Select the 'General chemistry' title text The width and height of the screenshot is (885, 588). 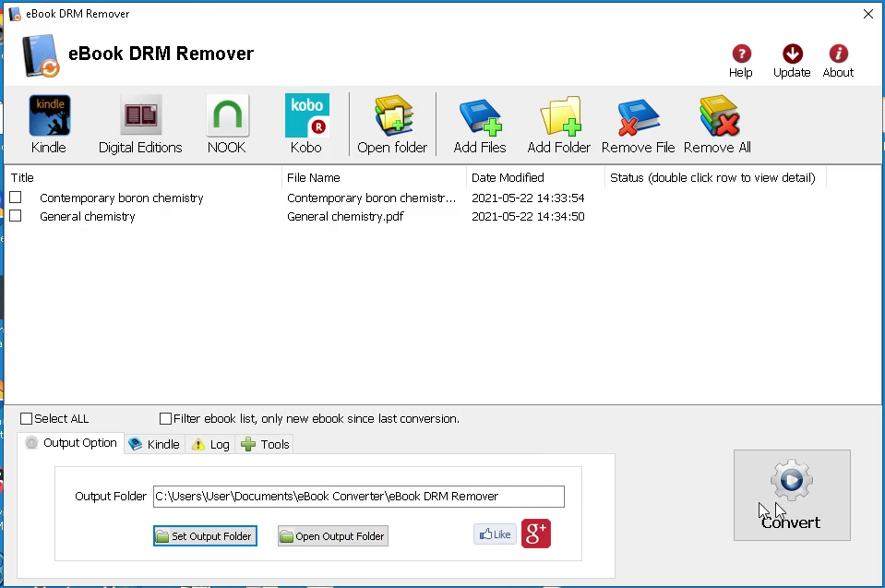pyautogui.click(x=88, y=217)
